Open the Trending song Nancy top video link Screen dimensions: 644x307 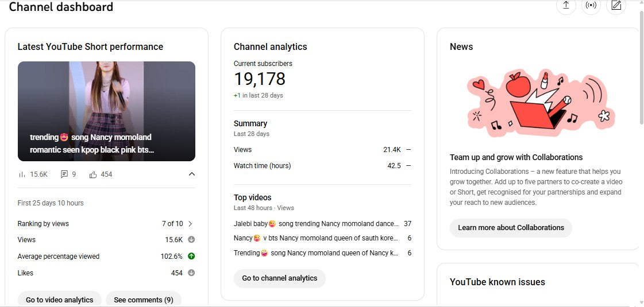tap(315, 253)
